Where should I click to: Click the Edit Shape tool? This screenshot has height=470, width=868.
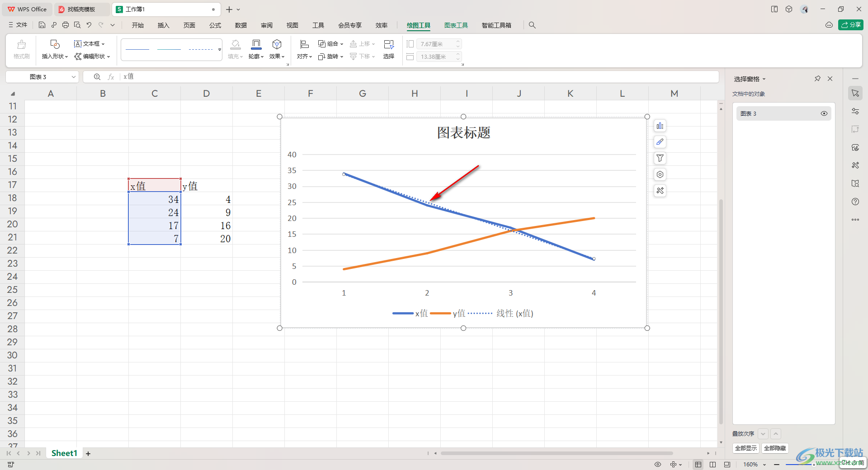coord(92,56)
